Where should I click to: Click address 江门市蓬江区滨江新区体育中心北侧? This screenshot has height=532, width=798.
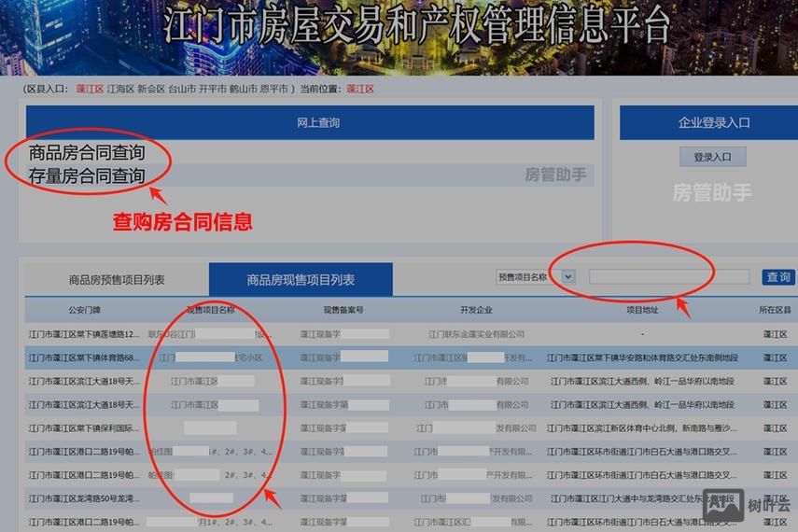coord(642,427)
